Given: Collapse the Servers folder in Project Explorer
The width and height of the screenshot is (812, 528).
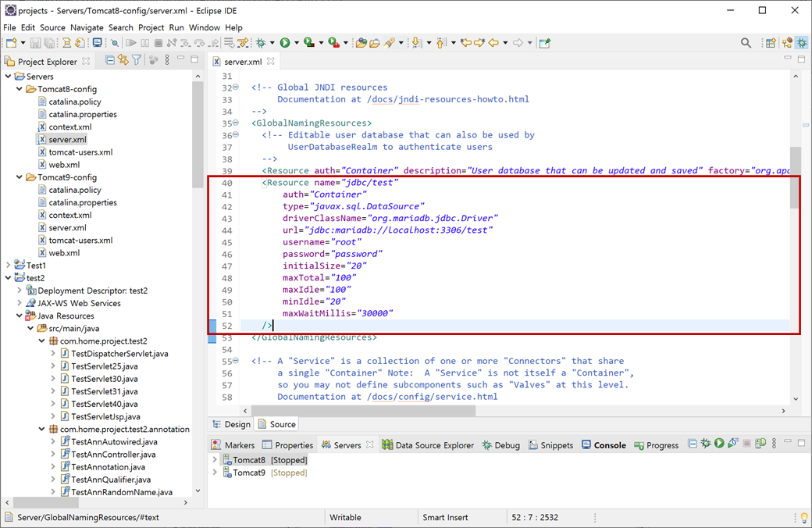Looking at the screenshot, I should [9, 77].
